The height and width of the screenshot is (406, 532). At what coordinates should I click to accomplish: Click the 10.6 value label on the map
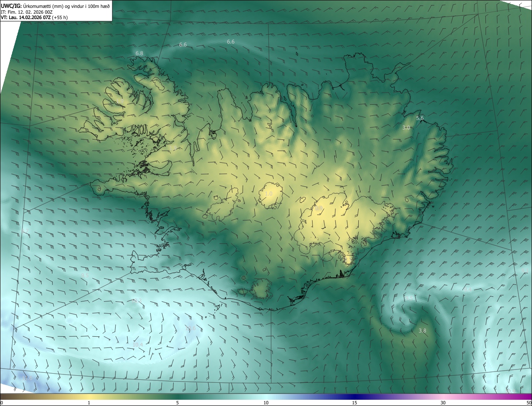[x=190, y=328]
